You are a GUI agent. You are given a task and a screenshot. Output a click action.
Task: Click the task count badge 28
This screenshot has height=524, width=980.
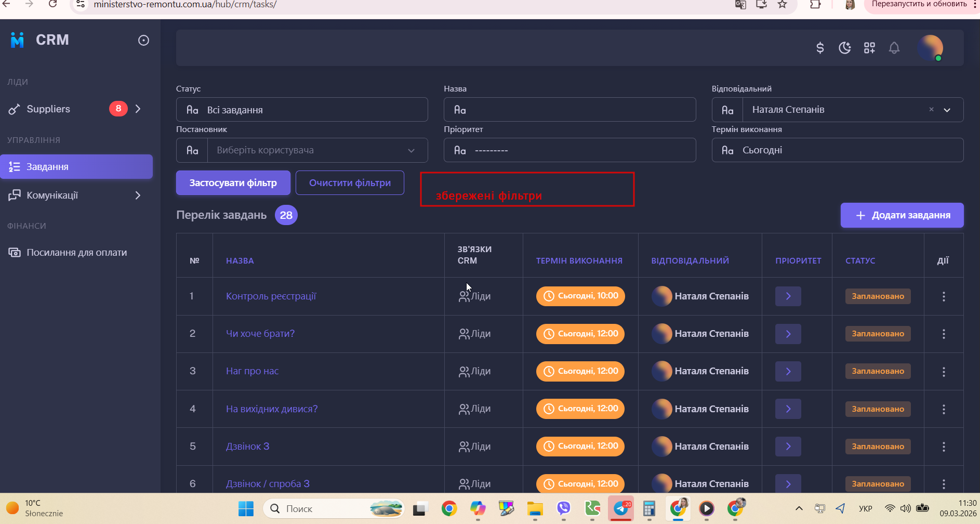[x=286, y=215]
